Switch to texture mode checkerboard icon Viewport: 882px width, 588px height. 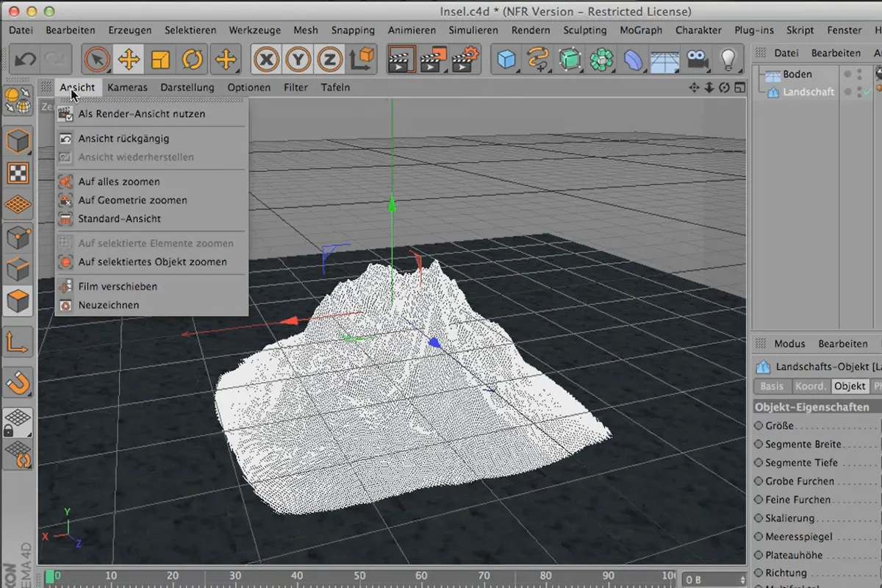point(18,173)
